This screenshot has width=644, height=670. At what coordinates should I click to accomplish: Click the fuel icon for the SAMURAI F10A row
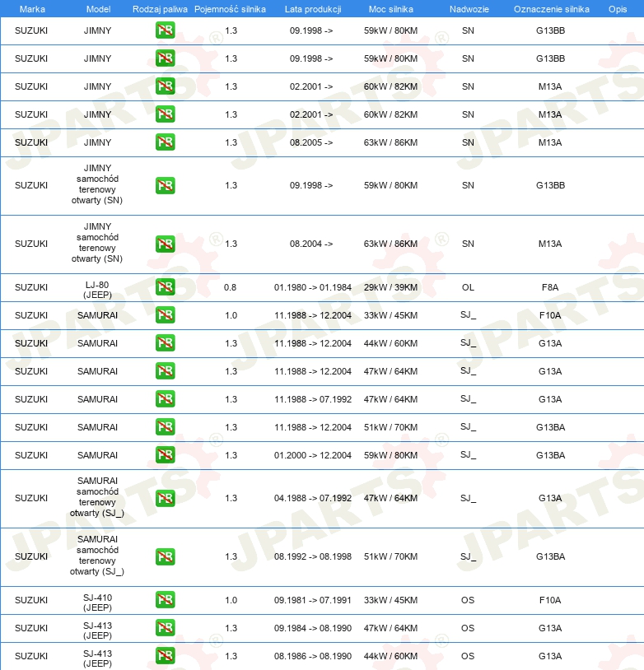point(165,315)
